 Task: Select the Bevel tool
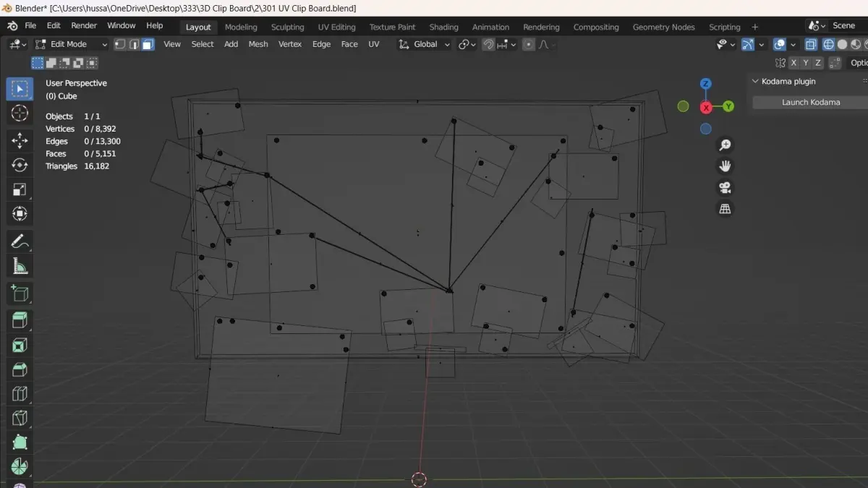[20, 369]
